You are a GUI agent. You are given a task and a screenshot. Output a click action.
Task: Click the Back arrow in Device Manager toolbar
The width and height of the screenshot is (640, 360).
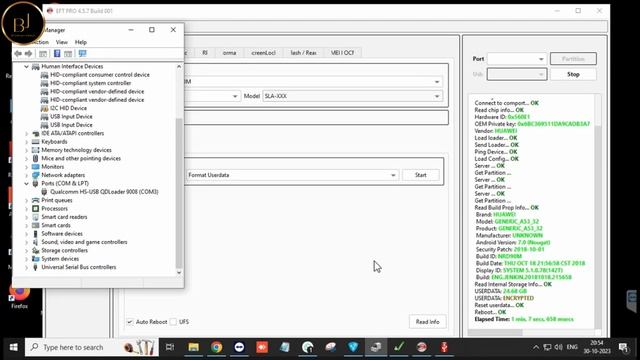(x=18, y=53)
